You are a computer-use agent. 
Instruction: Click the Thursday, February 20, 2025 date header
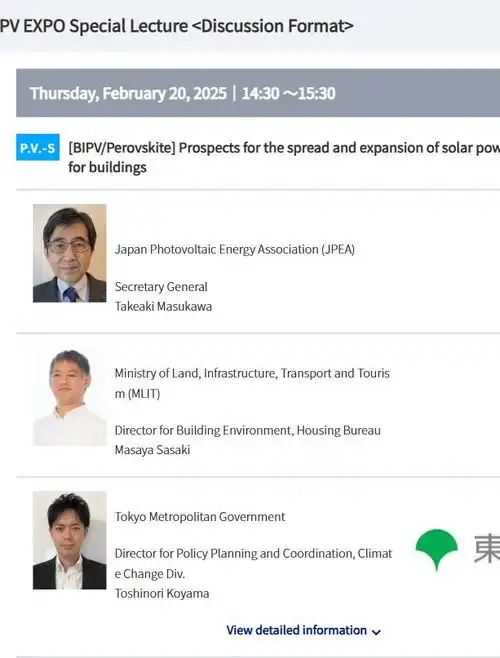point(183,93)
